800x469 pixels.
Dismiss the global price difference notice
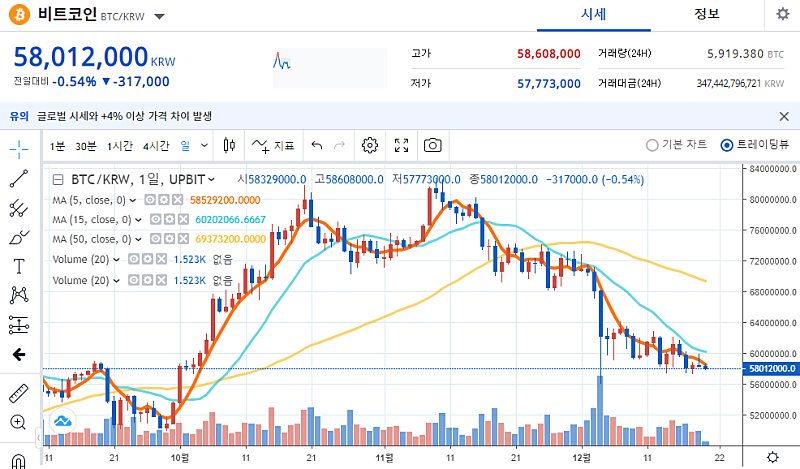click(x=784, y=116)
